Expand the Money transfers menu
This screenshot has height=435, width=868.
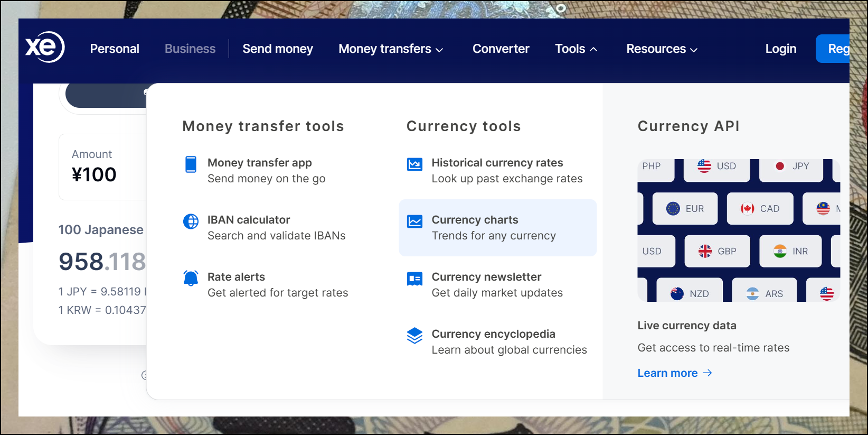tap(391, 49)
